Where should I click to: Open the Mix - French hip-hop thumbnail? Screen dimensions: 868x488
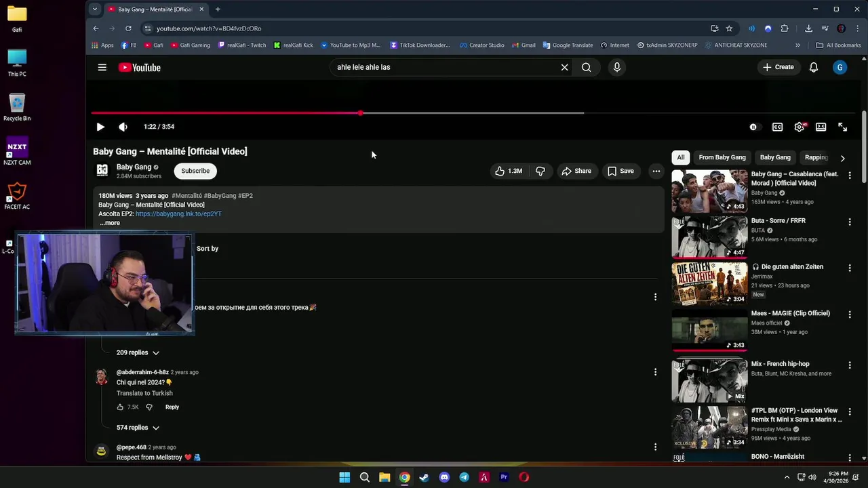point(709,380)
